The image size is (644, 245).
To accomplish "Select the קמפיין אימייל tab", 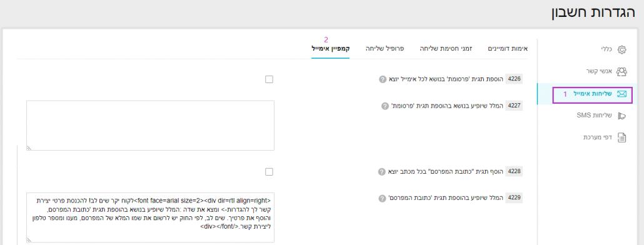I will coord(330,48).
